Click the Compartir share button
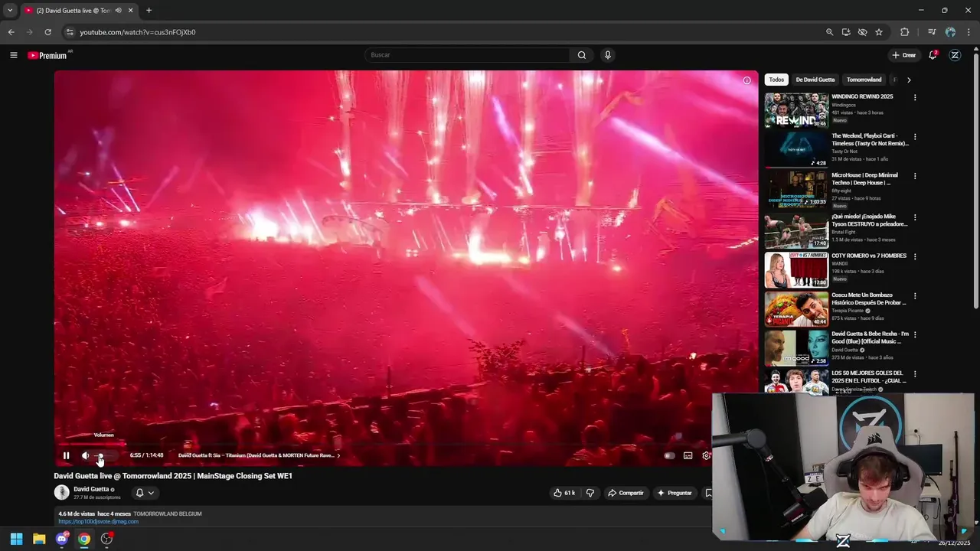 [626, 493]
